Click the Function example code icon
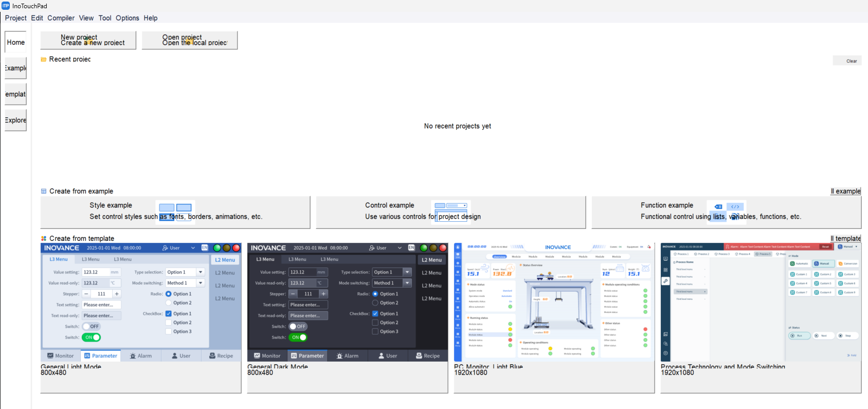 pos(735,207)
